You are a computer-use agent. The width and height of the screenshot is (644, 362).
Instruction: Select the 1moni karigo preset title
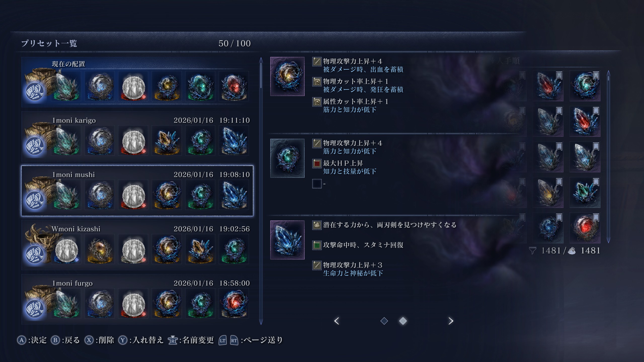[74, 120]
